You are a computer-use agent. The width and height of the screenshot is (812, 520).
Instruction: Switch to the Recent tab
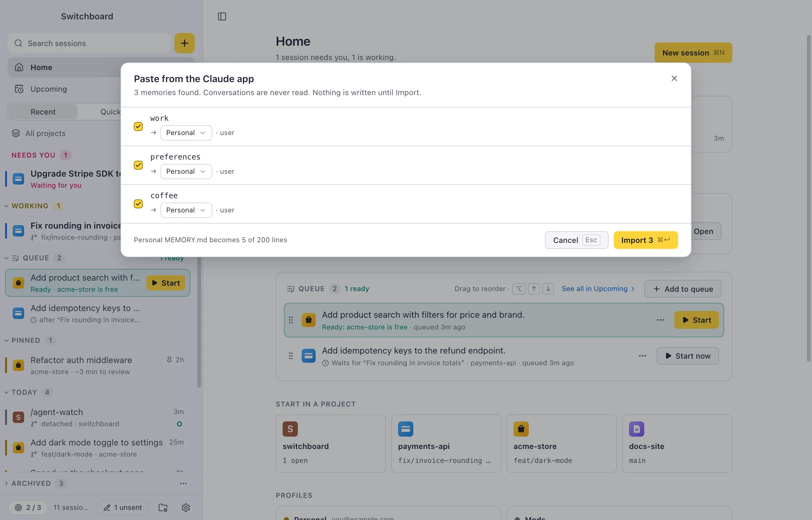pos(43,111)
